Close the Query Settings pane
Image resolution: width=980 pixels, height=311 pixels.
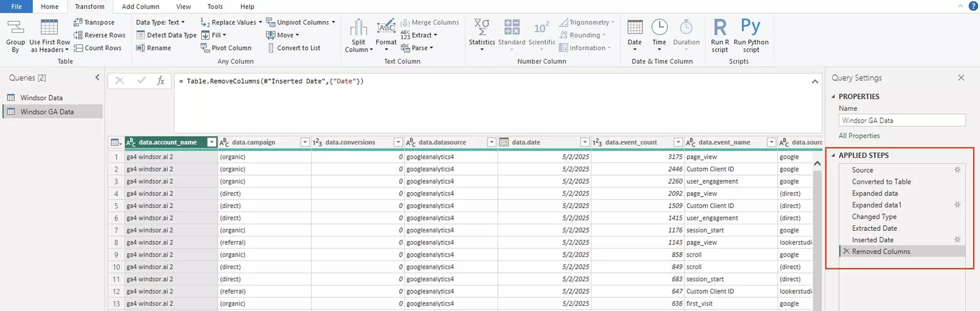click(x=961, y=78)
